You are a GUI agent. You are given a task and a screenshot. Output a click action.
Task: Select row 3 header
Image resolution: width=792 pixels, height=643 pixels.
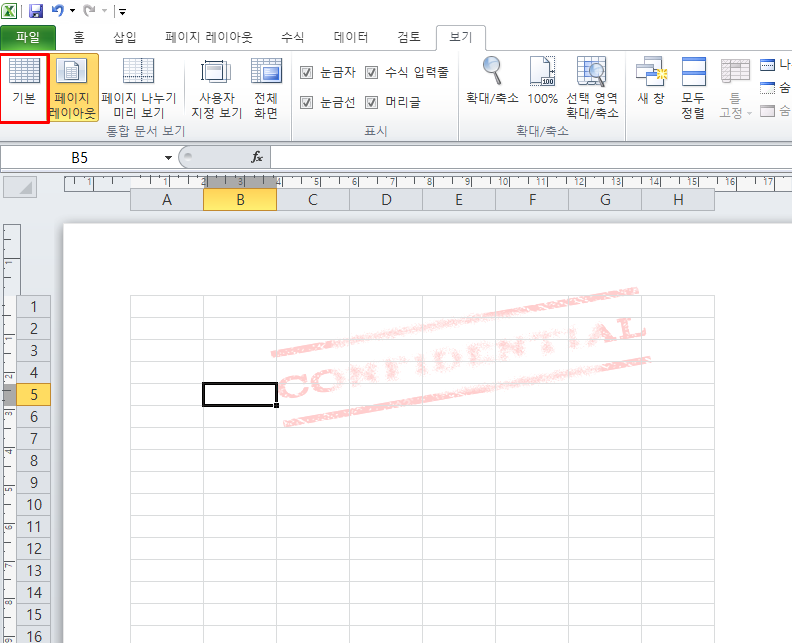click(x=33, y=351)
